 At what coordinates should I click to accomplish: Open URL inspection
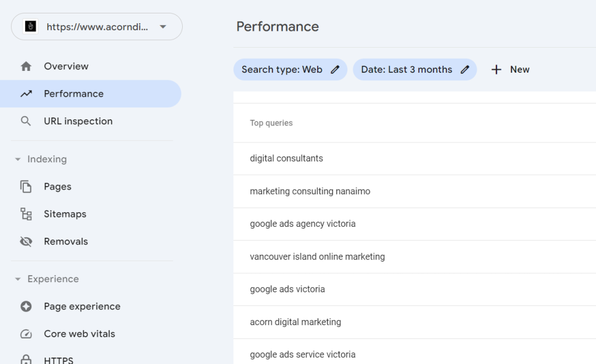(79, 121)
